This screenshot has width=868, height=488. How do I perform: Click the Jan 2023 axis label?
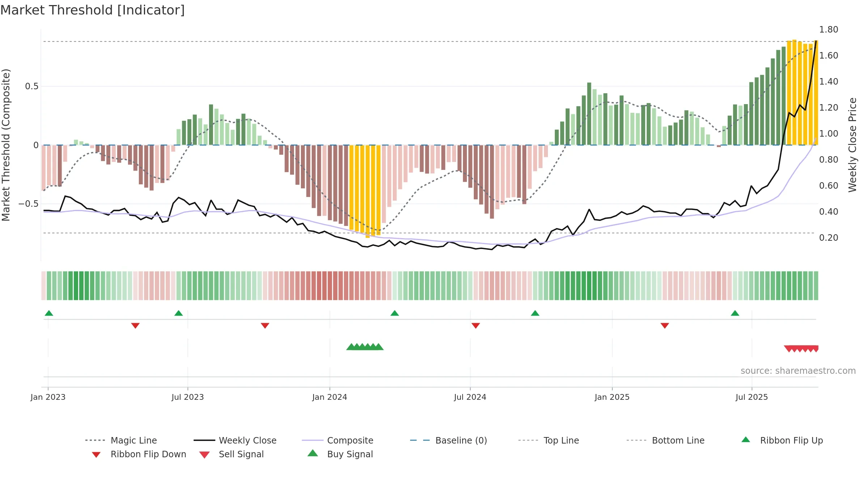(48, 397)
